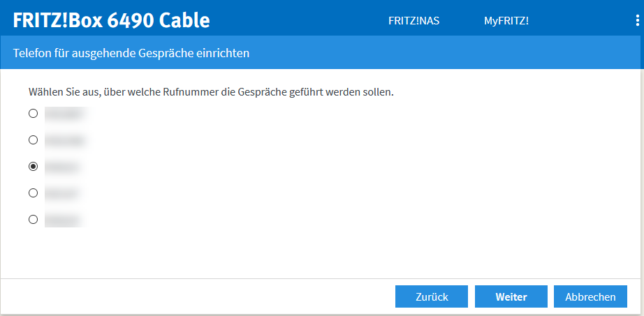
Task: Select the fifth phone number radio button
Action: tap(33, 219)
